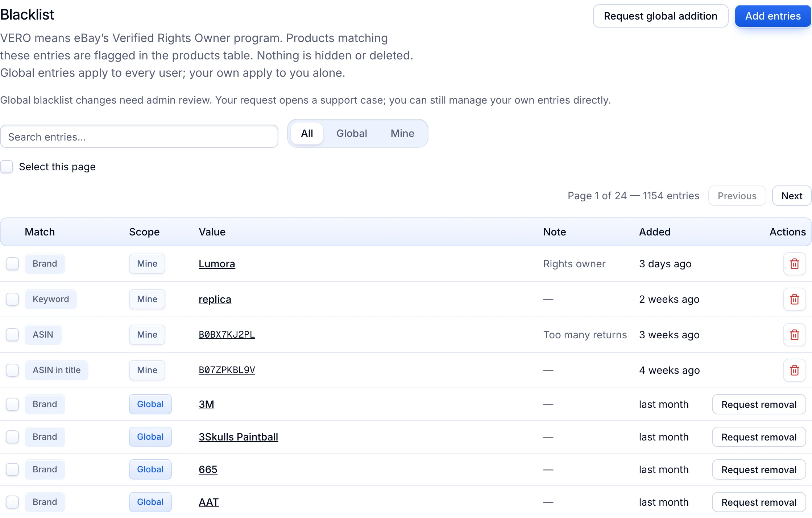The image size is (812, 518).
Task: Click the 'ASIN in title' match badge
Action: pyautogui.click(x=57, y=370)
